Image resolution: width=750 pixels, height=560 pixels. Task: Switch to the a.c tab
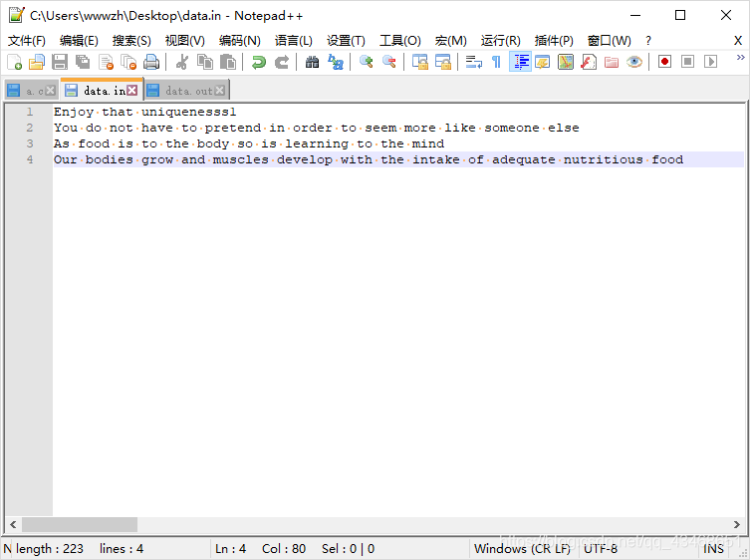point(31,91)
